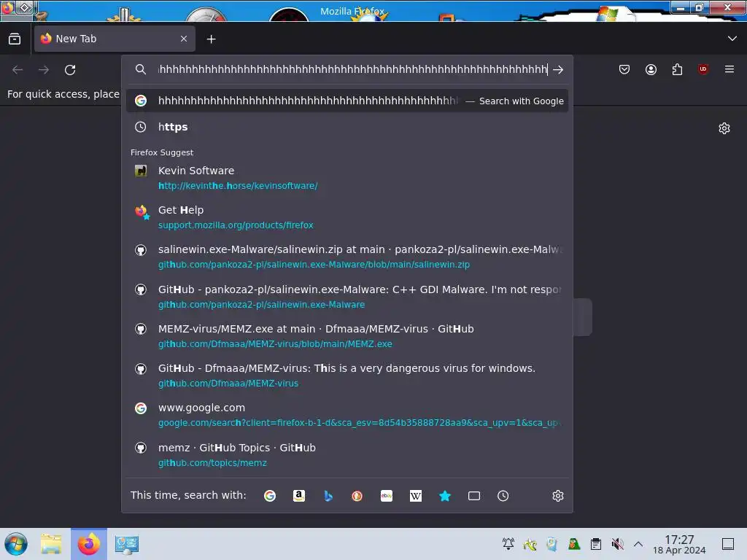Select the https history suggestion
Viewport: 747px width, 560px height.
point(347,127)
